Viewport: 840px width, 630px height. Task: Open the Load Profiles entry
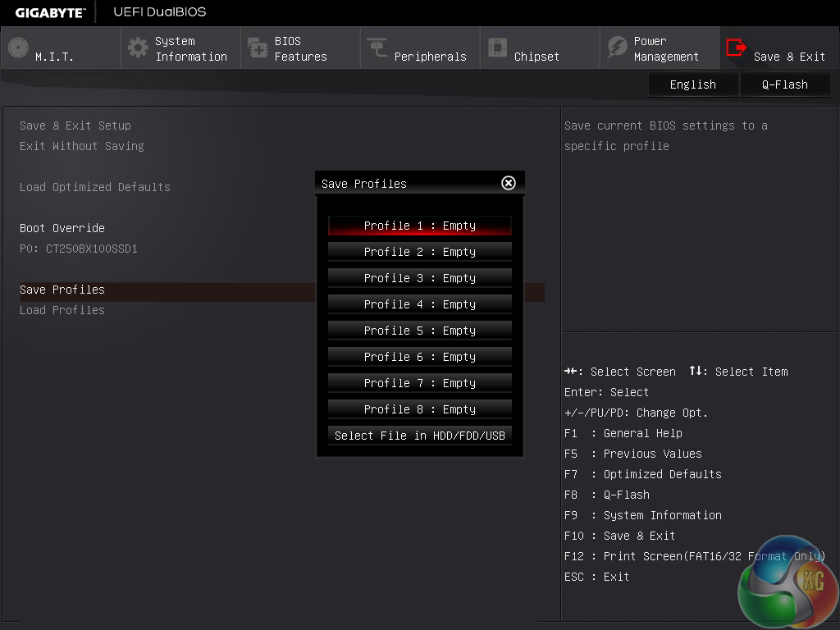(62, 310)
